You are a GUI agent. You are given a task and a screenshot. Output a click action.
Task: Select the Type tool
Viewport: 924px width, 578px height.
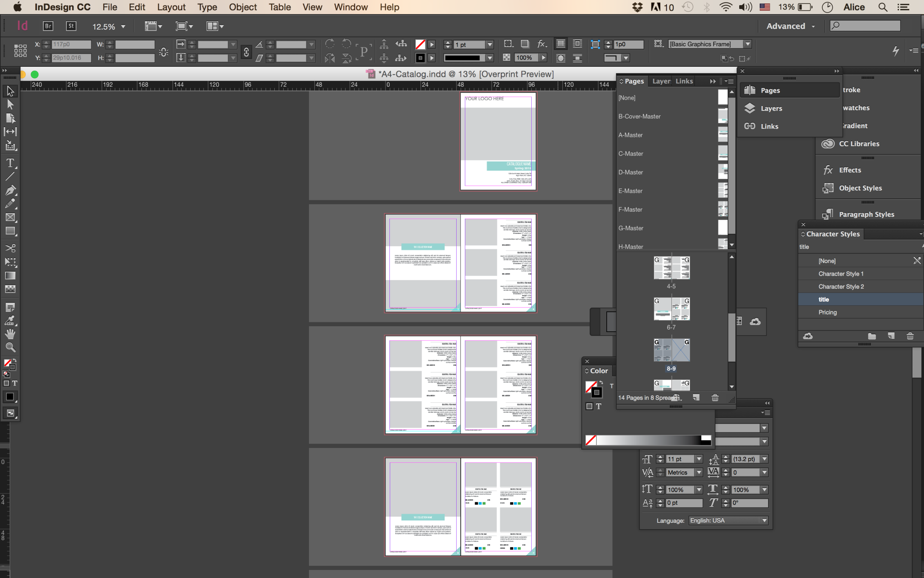[x=10, y=163]
